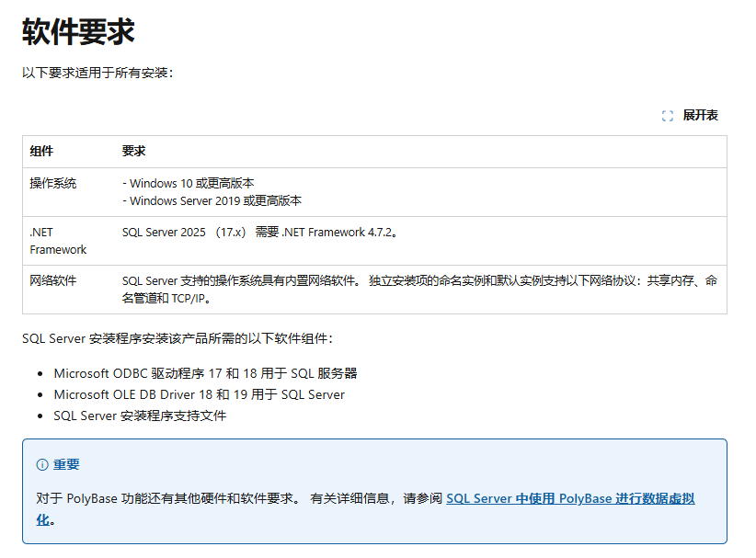Click the Microsoft ODBC 驱动程序 list item
This screenshot has width=756, height=558.
click(x=205, y=373)
